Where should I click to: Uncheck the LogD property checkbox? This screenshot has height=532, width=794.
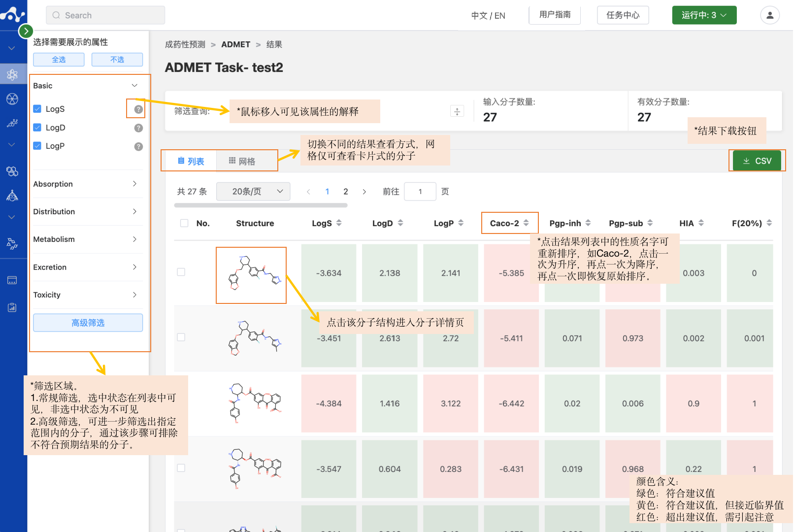[37, 127]
